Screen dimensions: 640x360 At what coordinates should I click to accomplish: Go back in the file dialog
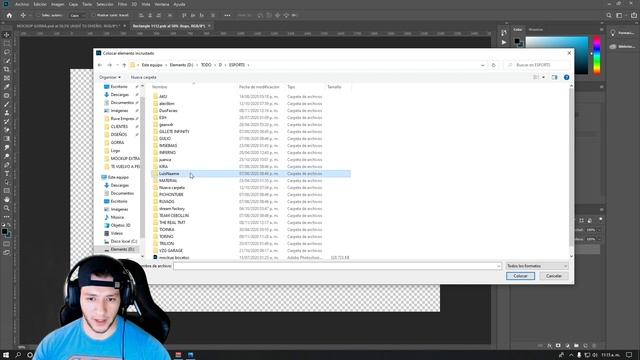click(x=100, y=65)
